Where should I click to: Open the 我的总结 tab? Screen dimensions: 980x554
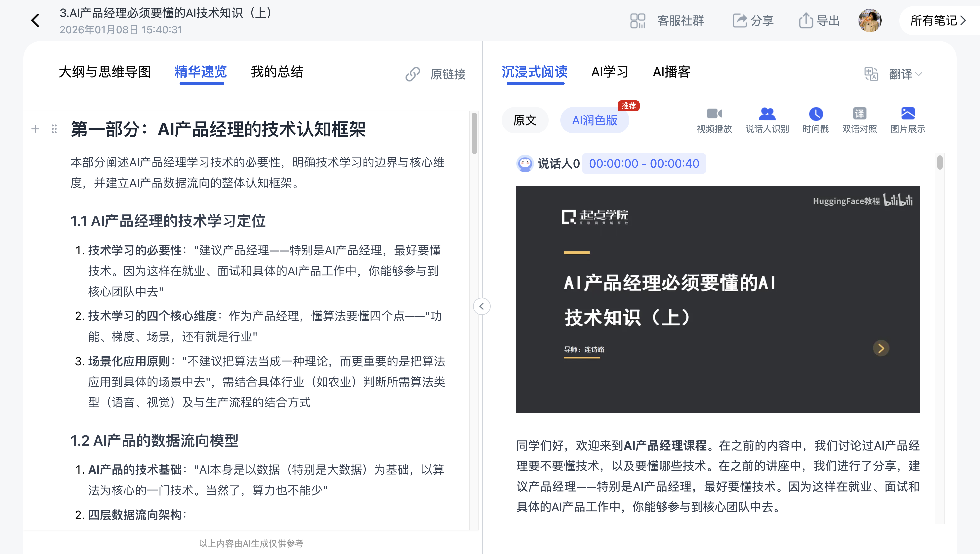pyautogui.click(x=277, y=72)
